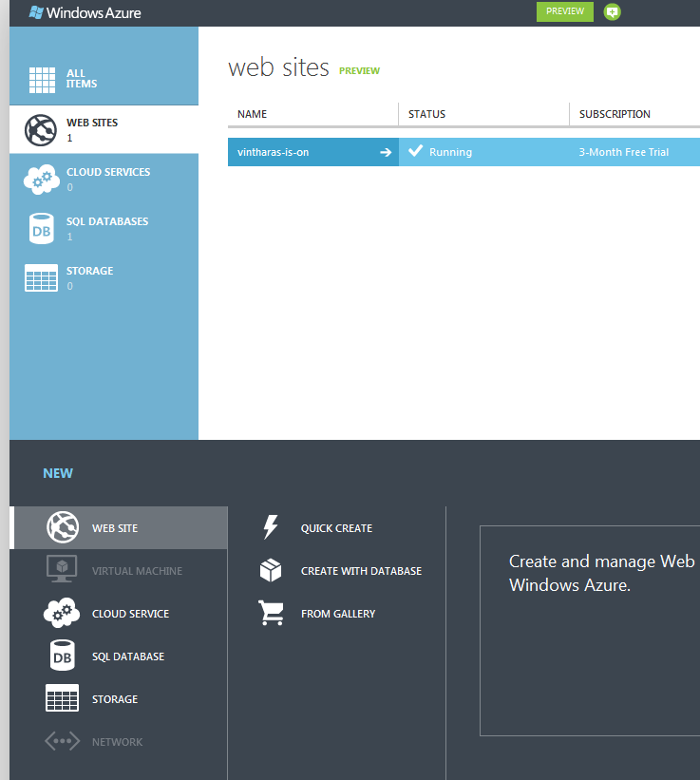Choose STORAGE in NEW panel

click(115, 699)
